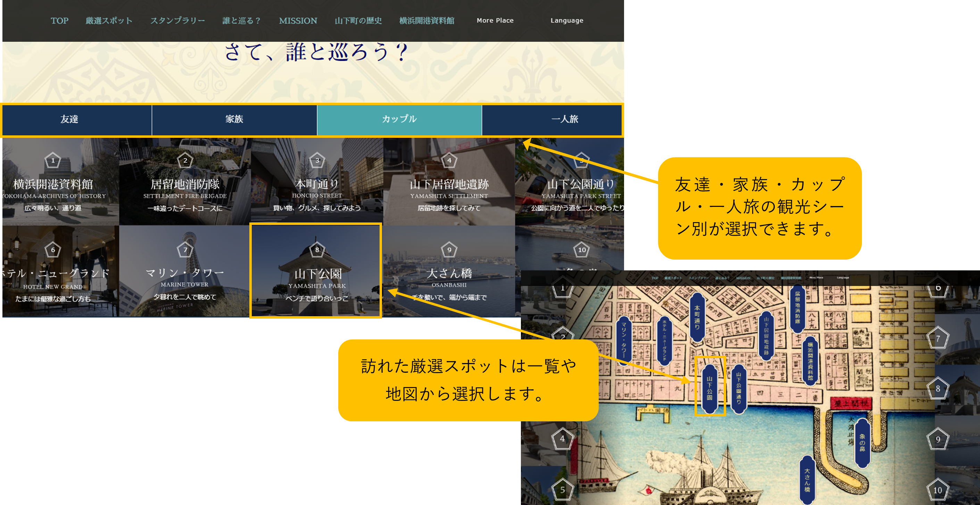Click pentagon number 1 icon on 横浜開港資料館 tile
Viewport: 980px width, 505px height.
click(x=53, y=160)
